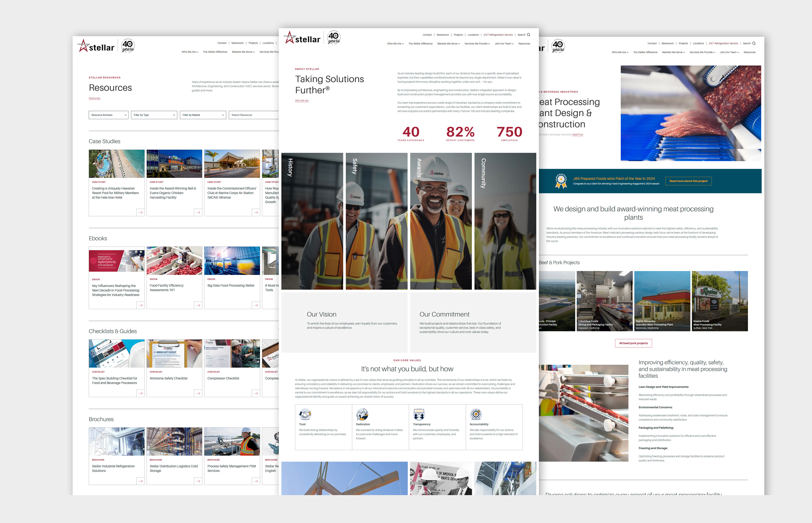Image resolution: width=812 pixels, height=523 pixels.
Task: Click Who We Are breadcrumb under heading
Action: [x=302, y=100]
